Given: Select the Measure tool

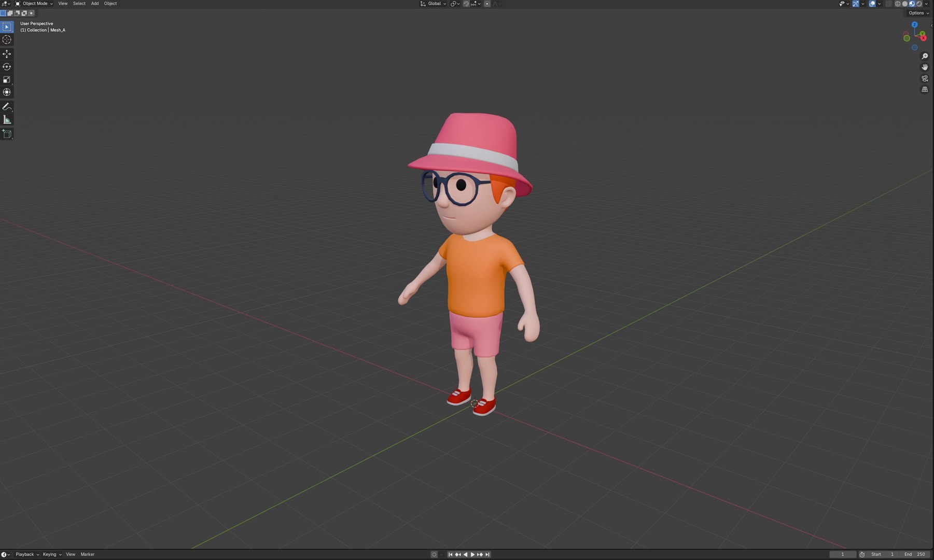Looking at the screenshot, I should tap(7, 120).
